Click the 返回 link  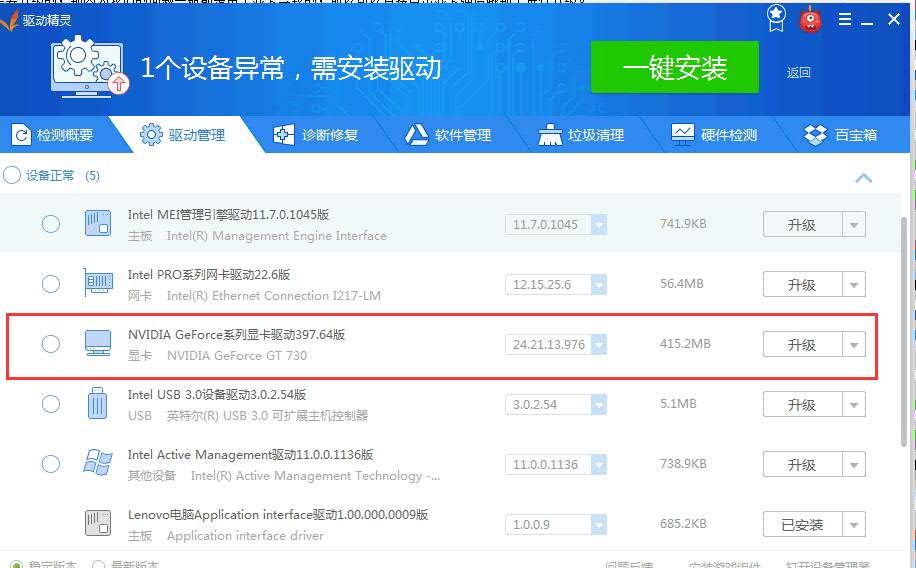798,72
